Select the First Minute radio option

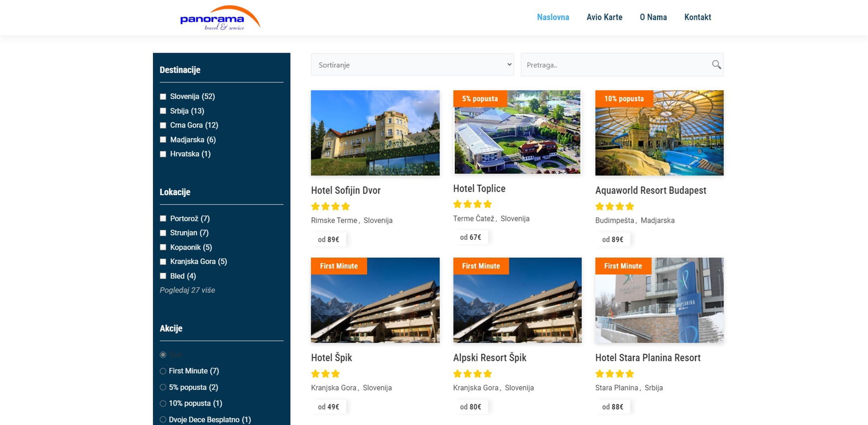tap(163, 371)
